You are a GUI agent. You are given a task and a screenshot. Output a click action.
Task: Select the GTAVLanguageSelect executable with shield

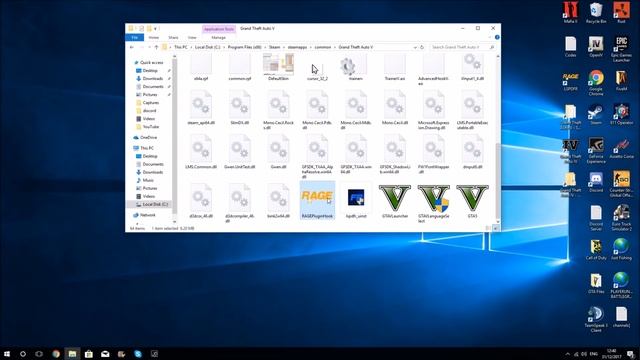click(x=433, y=203)
